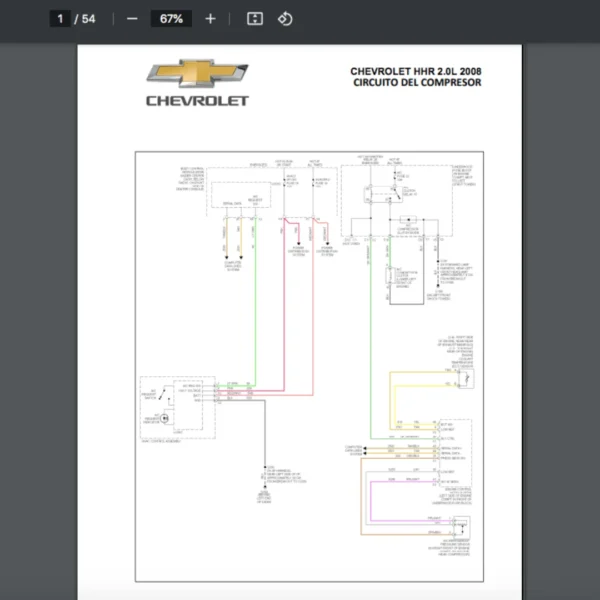The width and height of the screenshot is (600, 600).
Task: Click the Chevrolet bowtie logo
Action: coord(197,73)
